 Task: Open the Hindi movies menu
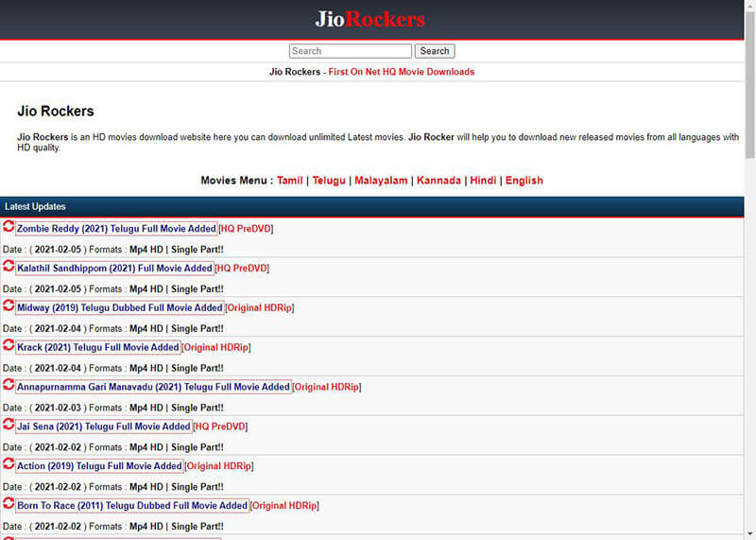pyautogui.click(x=483, y=181)
